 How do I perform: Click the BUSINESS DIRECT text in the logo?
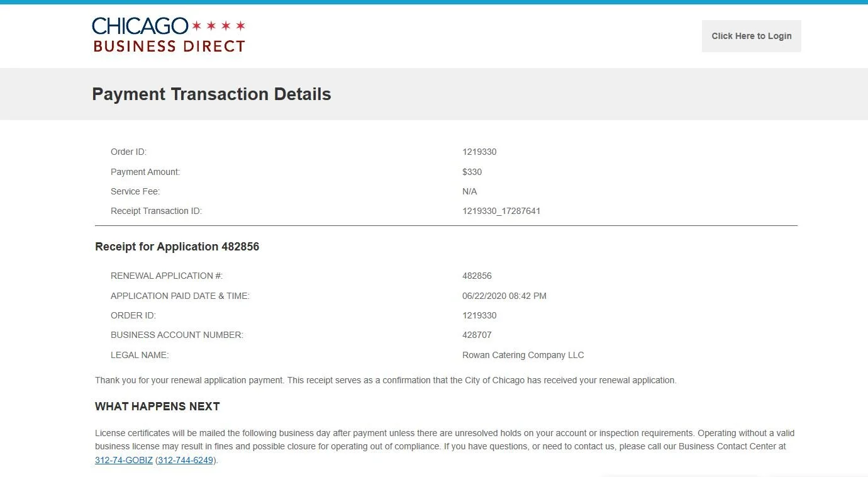point(169,46)
